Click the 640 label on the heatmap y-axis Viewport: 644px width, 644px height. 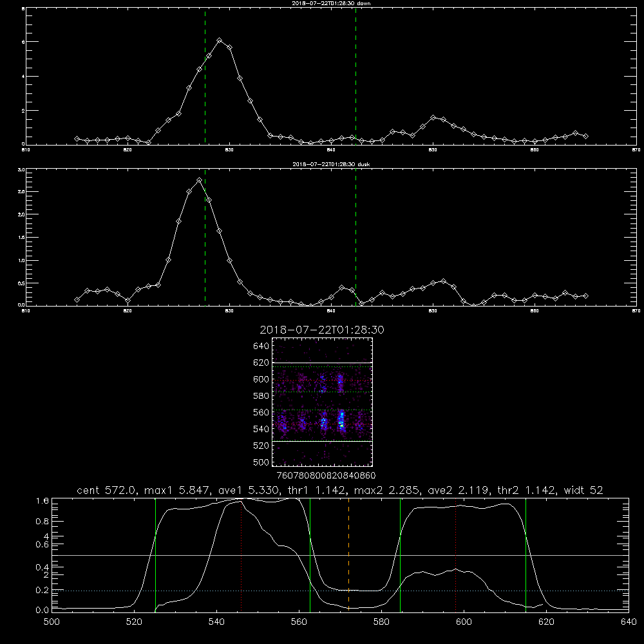[x=261, y=346]
